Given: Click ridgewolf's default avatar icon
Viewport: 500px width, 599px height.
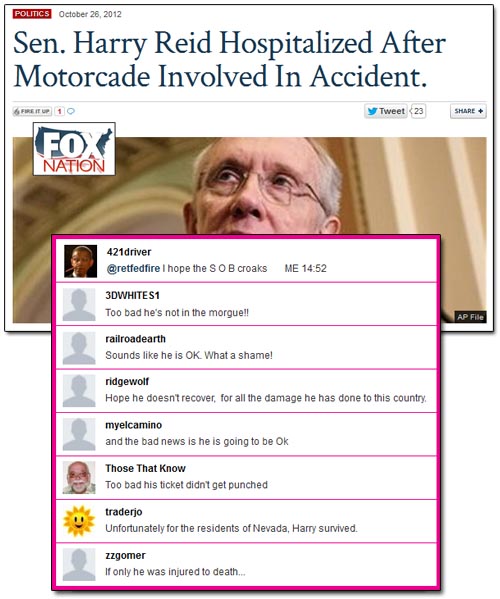Looking at the screenshot, I should coord(79,391).
